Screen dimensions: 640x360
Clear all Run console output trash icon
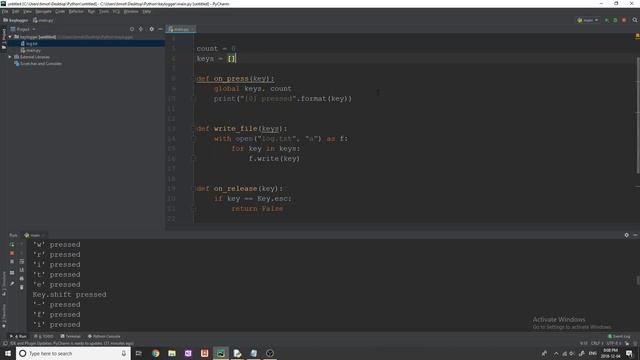click(22, 287)
